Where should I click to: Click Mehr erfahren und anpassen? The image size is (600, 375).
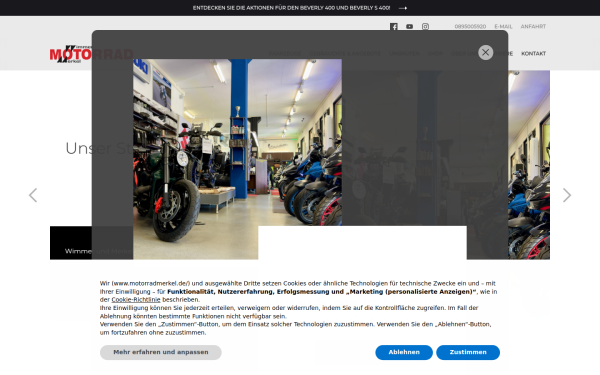click(161, 352)
